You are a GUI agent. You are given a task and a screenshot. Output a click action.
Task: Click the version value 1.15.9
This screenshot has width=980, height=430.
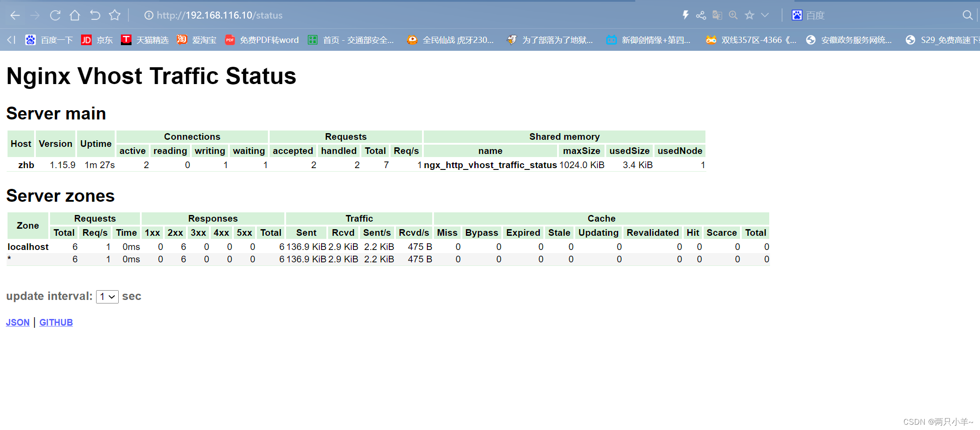pos(62,165)
